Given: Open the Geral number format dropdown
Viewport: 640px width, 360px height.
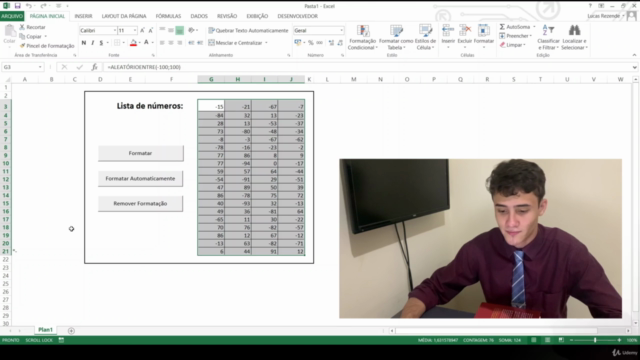Looking at the screenshot, I should [341, 31].
